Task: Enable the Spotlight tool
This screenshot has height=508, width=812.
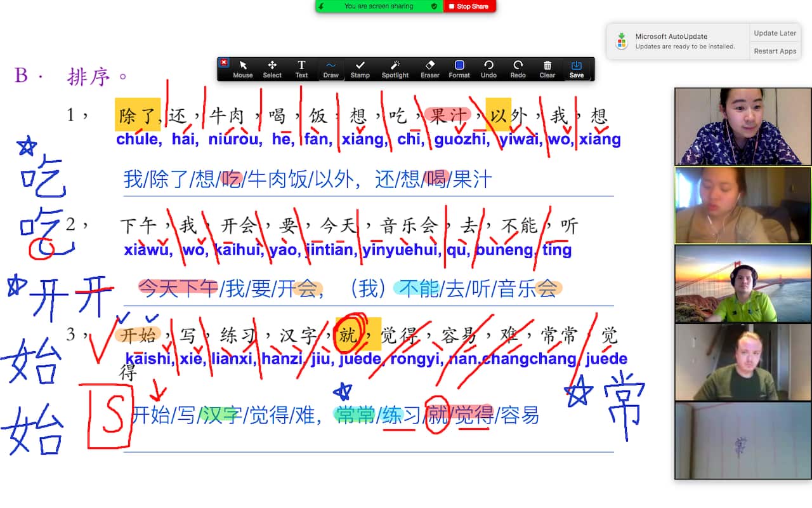Action: pyautogui.click(x=395, y=69)
